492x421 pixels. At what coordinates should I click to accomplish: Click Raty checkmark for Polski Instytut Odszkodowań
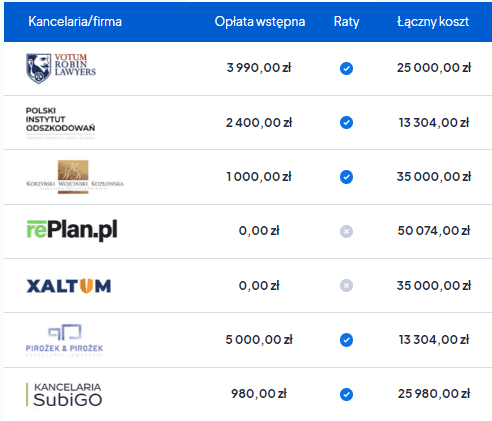pyautogui.click(x=346, y=123)
